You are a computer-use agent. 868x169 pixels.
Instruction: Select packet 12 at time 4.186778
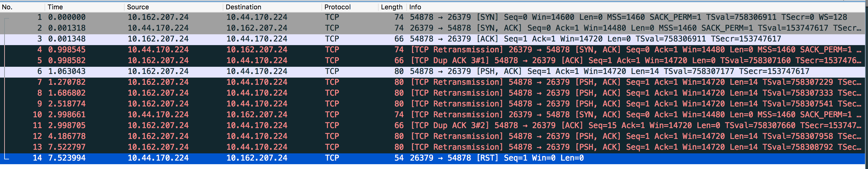(x=434, y=136)
